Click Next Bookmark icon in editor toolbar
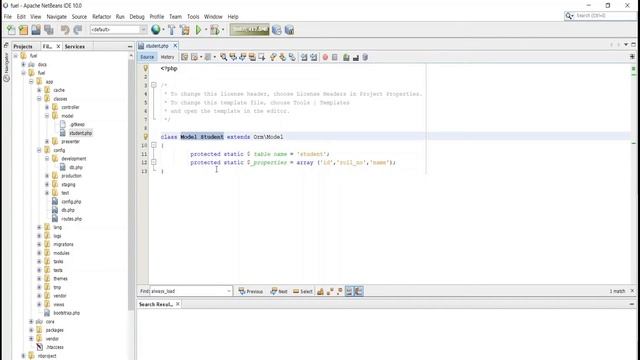The height and width of the screenshot is (360, 640). pos(282,57)
